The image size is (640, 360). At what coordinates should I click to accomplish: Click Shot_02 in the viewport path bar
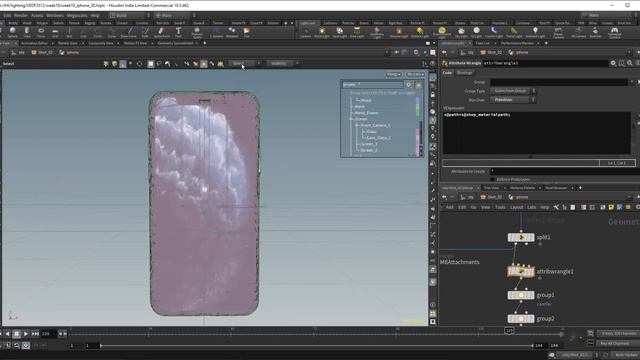tap(42, 52)
